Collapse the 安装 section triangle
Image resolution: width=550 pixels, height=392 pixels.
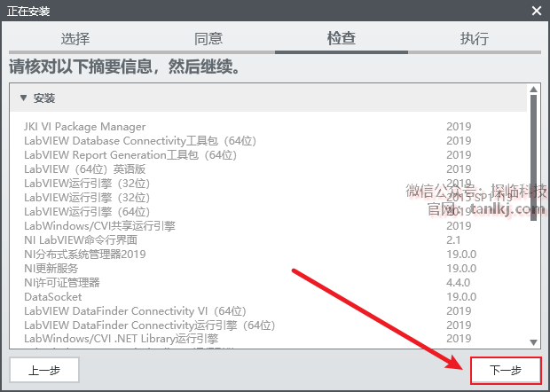23,98
